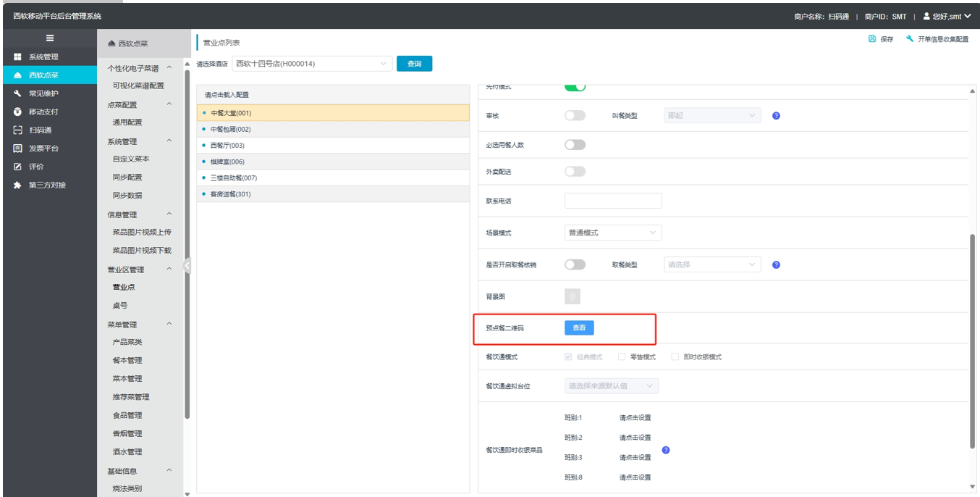
Task: Select 客房送餐(301) in the list
Action: click(x=333, y=194)
